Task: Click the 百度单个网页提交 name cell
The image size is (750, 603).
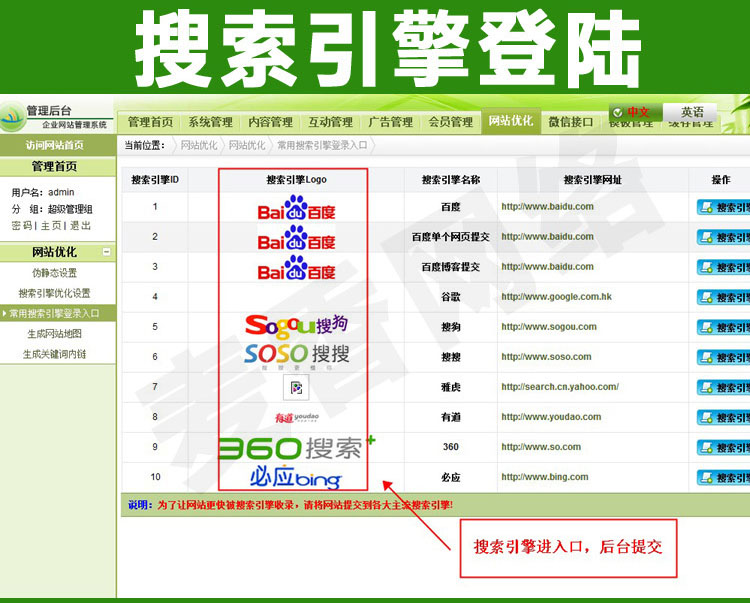Action: point(451,237)
